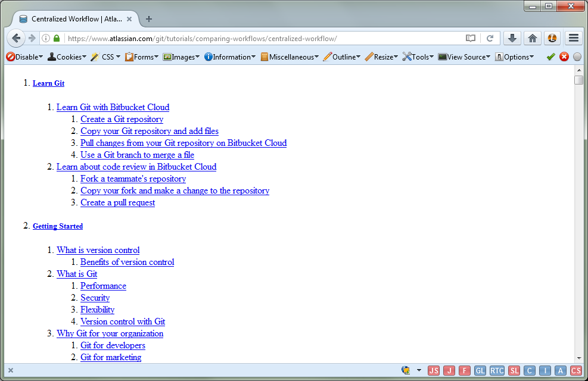Image resolution: width=588 pixels, height=381 pixels.
Task: Open Copy your Git repository and add files
Action: point(150,131)
